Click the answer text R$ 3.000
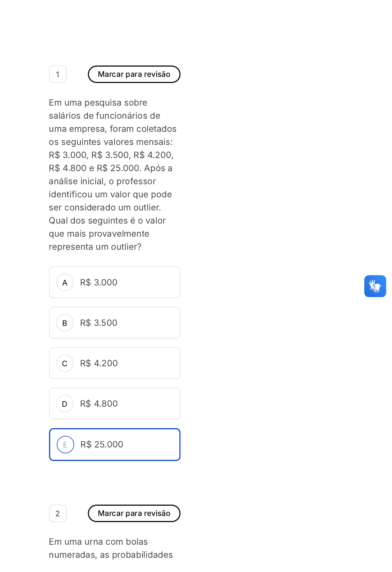The height and width of the screenshot is (572, 392). (99, 283)
